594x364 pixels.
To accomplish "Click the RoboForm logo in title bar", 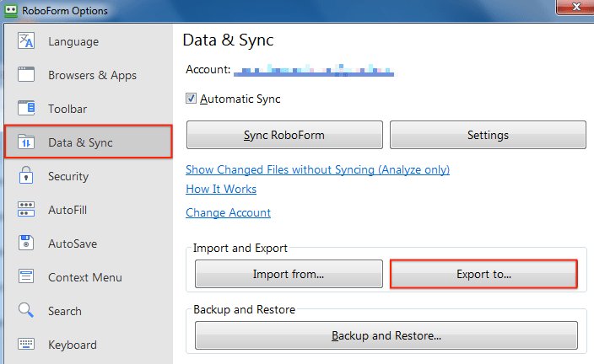I will pos(11,10).
